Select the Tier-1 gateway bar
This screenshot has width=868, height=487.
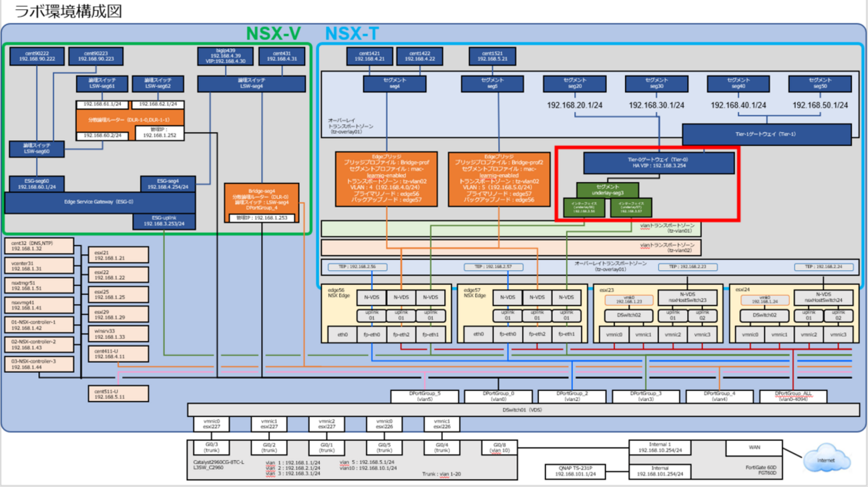767,134
